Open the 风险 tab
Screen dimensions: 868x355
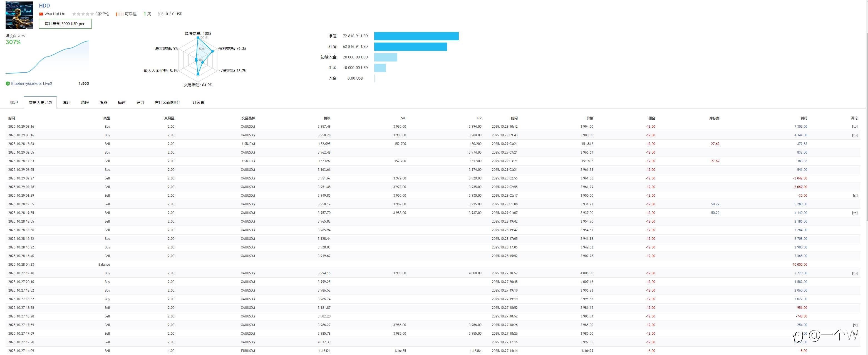pyautogui.click(x=85, y=102)
